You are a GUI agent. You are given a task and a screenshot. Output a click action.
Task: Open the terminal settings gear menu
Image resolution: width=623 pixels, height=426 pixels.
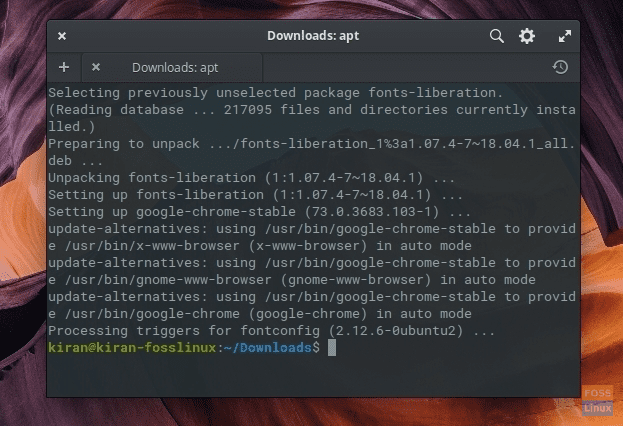(x=527, y=36)
